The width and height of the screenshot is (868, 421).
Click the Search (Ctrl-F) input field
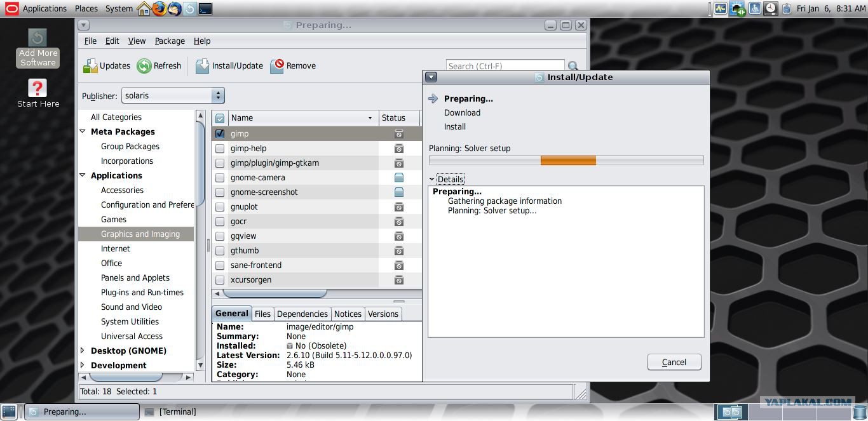[506, 66]
